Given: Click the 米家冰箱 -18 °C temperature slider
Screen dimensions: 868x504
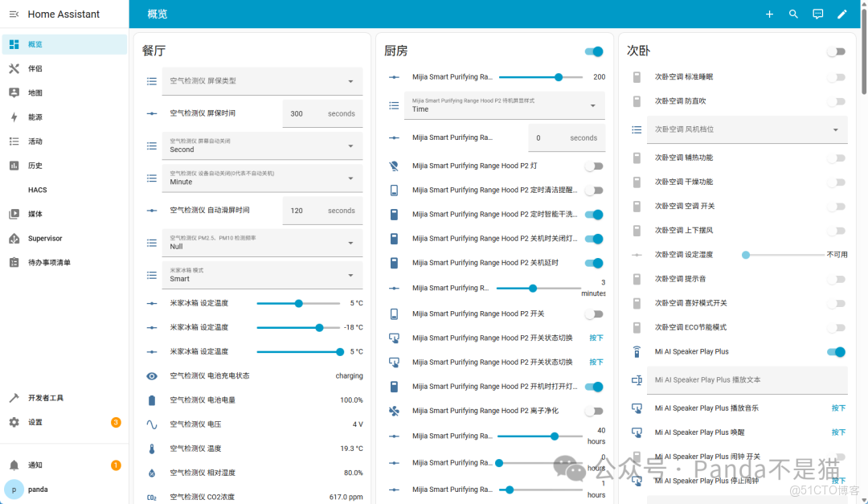Looking at the screenshot, I should [298, 328].
